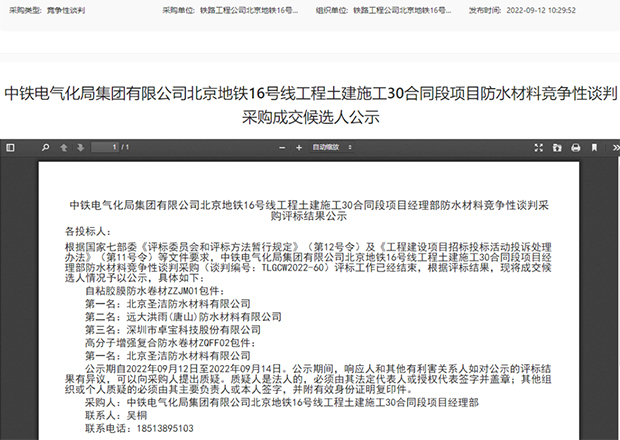Click first place 北京圣洁防水材料有限公司 under ZZJM01

(x=189, y=304)
